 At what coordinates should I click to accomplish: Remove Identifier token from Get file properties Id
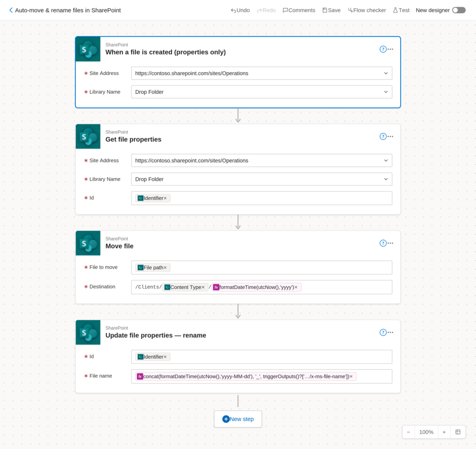[165, 198]
